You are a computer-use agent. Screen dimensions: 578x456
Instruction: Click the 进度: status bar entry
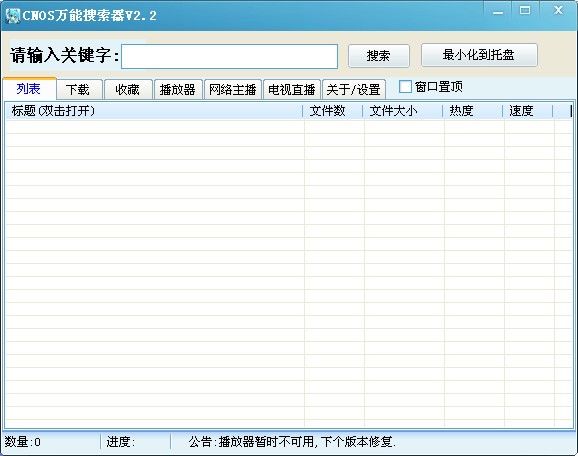click(x=121, y=442)
